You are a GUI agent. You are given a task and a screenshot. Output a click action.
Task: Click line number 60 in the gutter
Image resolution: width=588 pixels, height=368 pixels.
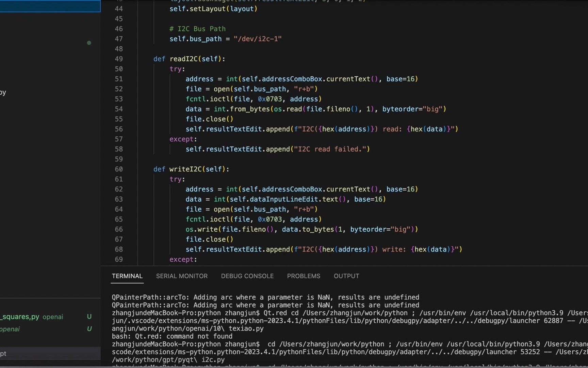pos(118,169)
